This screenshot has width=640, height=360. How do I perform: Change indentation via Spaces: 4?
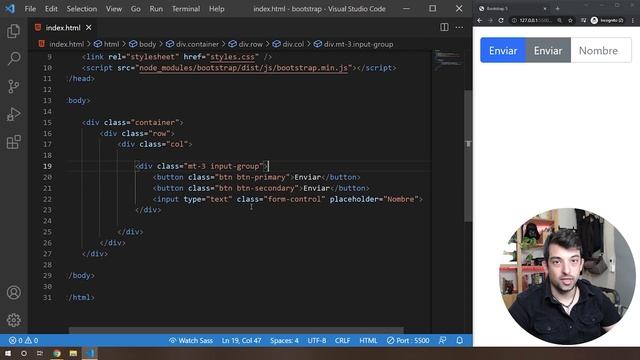point(284,340)
